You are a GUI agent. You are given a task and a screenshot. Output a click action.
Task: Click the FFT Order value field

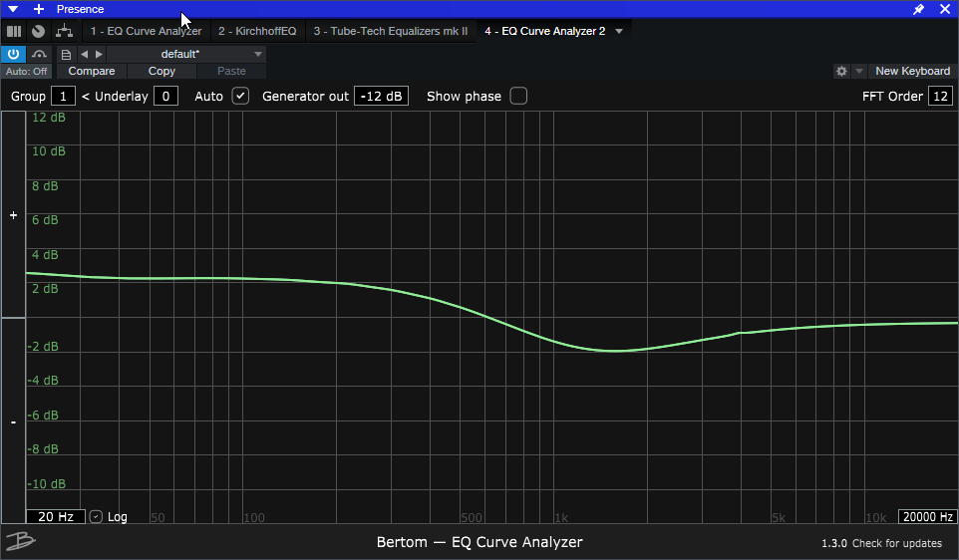coord(941,97)
